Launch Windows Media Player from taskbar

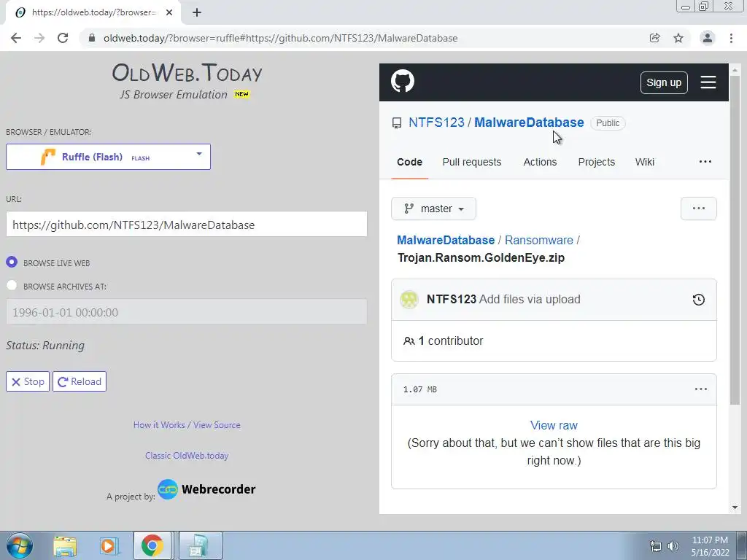[x=108, y=545]
